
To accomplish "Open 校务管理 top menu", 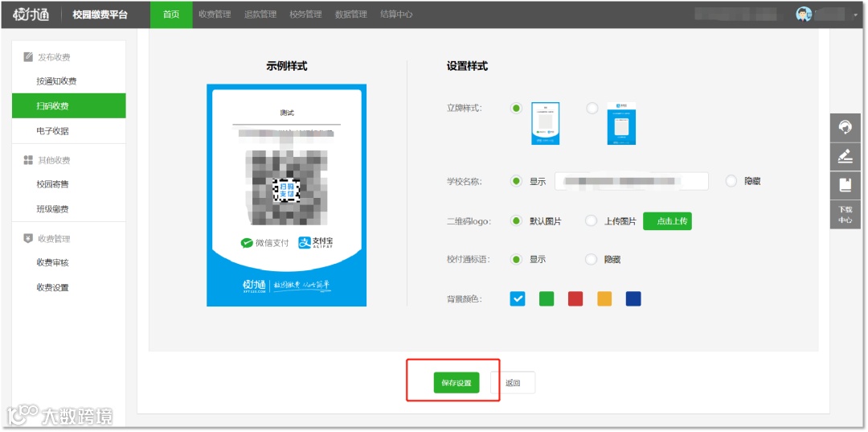I will pyautogui.click(x=305, y=14).
